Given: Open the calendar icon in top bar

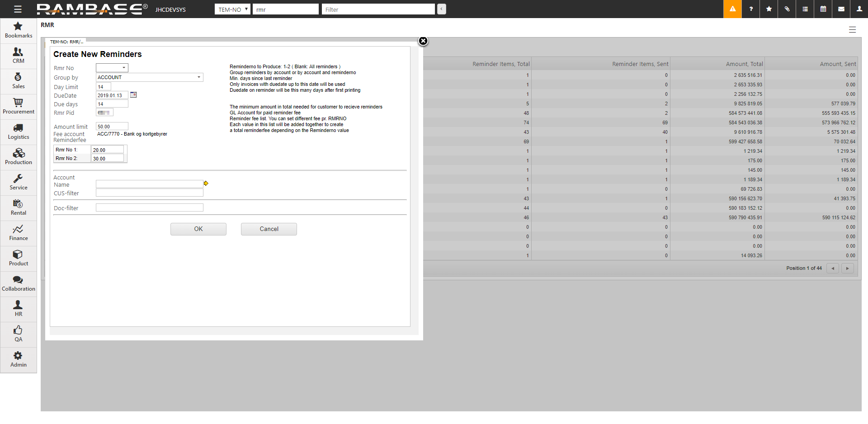Looking at the screenshot, I should (823, 9).
